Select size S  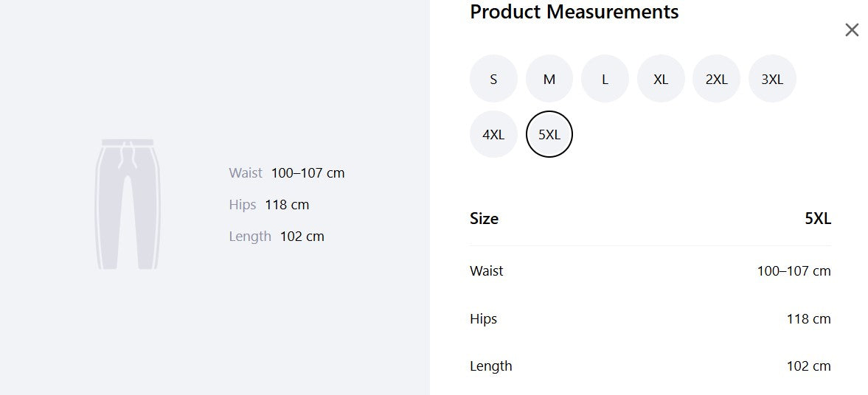pyautogui.click(x=493, y=79)
